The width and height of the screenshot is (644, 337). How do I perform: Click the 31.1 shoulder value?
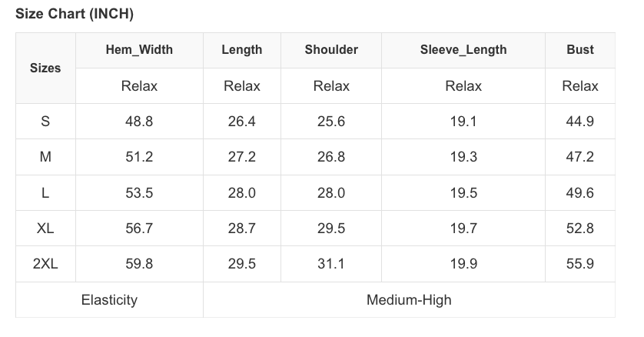click(331, 264)
